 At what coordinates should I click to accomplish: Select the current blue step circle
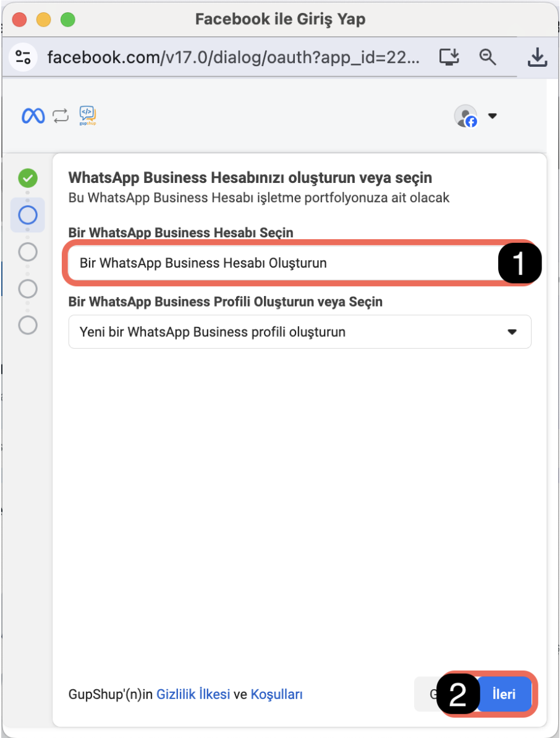pyautogui.click(x=28, y=215)
